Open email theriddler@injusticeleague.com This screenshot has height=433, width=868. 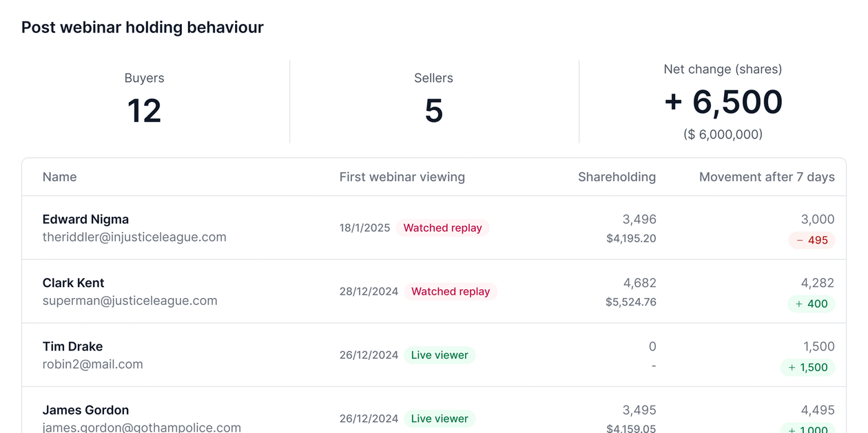134,237
